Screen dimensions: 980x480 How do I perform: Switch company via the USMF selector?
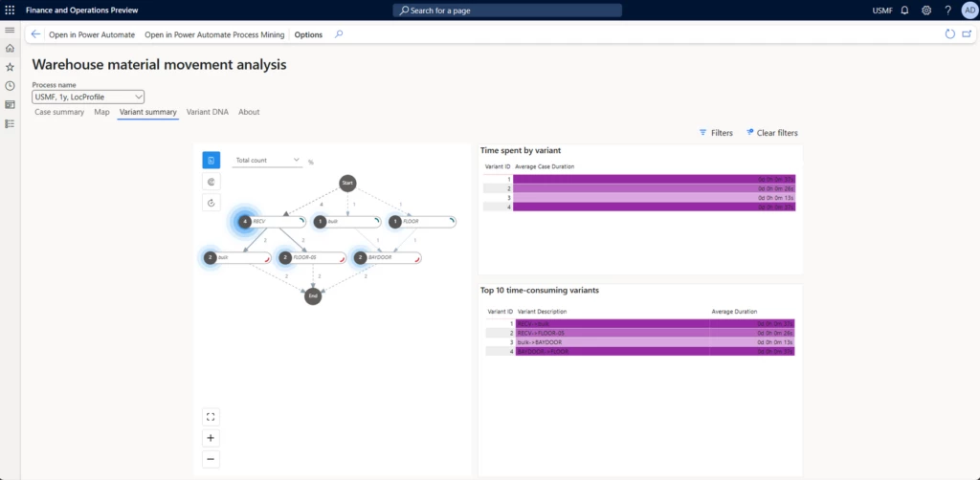pyautogui.click(x=882, y=10)
